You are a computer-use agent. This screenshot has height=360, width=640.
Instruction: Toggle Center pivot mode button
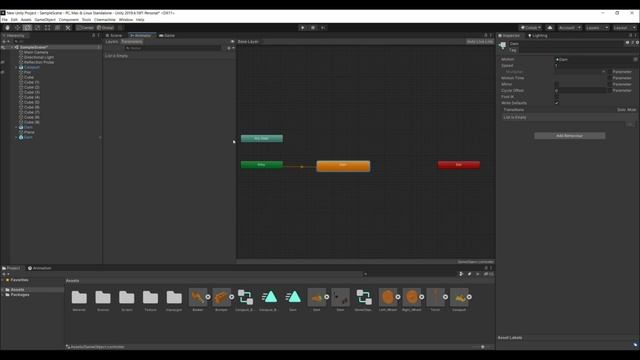[85, 28]
